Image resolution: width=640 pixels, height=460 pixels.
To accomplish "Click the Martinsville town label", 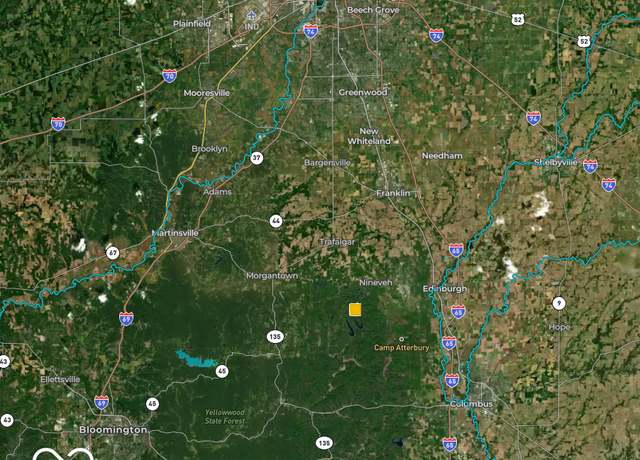I will pyautogui.click(x=175, y=233).
